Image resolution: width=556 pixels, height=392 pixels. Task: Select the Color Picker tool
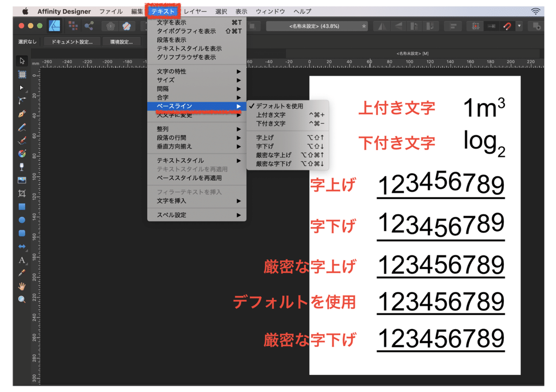click(x=22, y=272)
